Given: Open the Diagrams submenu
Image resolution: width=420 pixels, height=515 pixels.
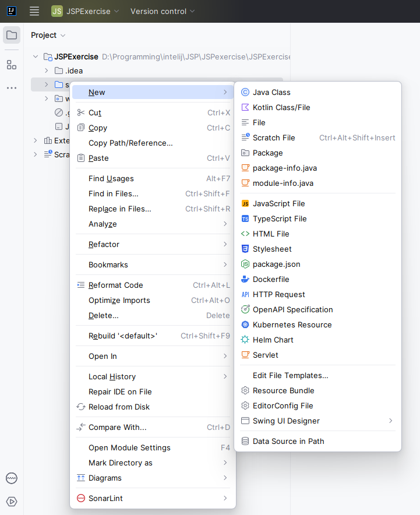Looking at the screenshot, I should [x=153, y=478].
